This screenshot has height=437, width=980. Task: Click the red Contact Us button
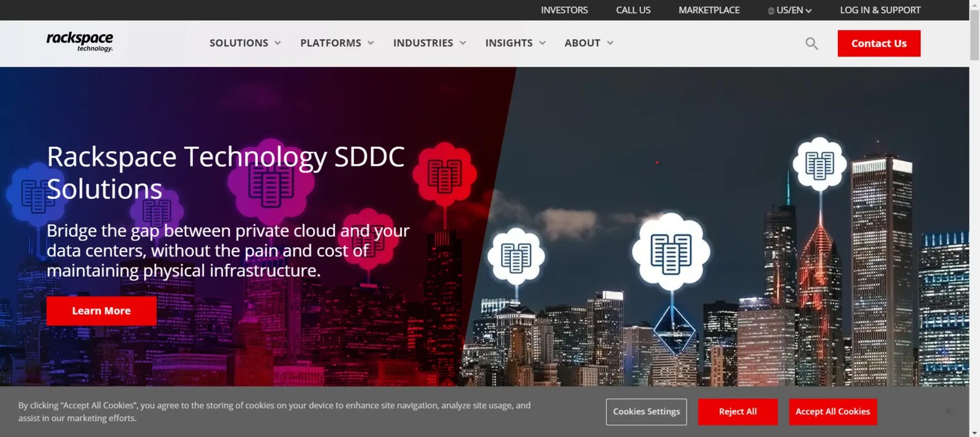(879, 43)
